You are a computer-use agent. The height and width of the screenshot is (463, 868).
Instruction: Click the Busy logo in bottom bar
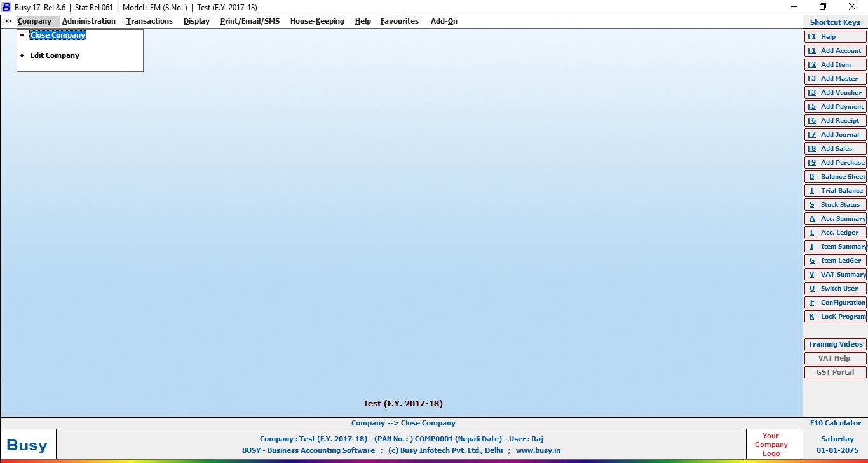tap(27, 445)
